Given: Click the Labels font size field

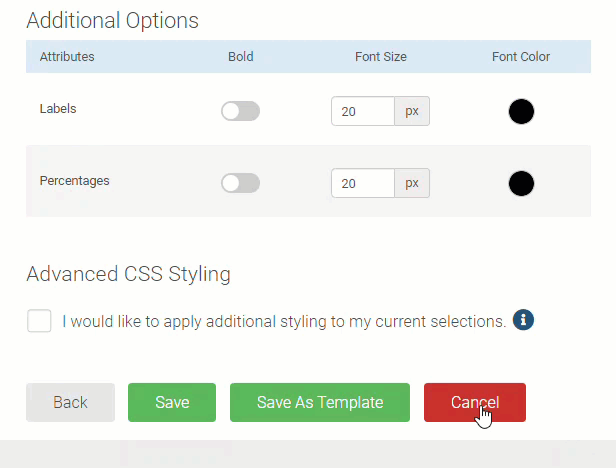Looking at the screenshot, I should (362, 111).
